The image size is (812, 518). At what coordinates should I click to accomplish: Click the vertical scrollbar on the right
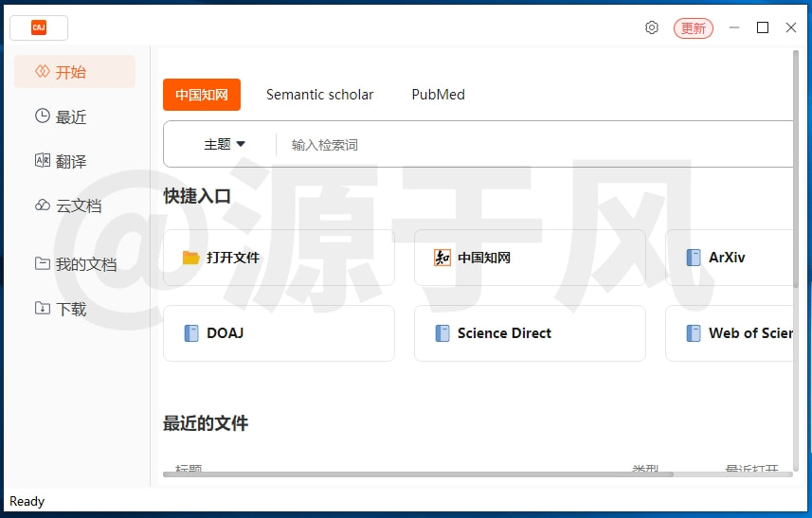click(x=796, y=169)
